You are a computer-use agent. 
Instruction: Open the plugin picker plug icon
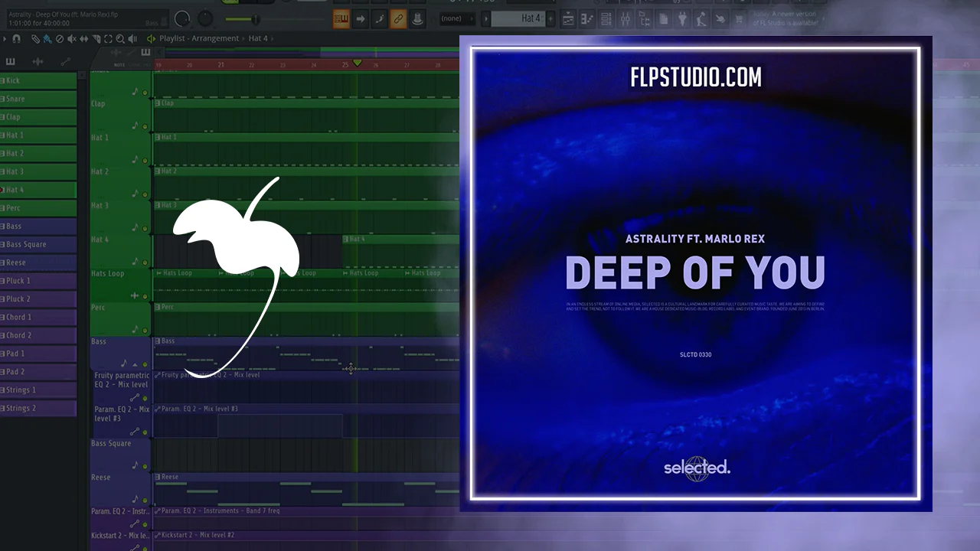(x=684, y=19)
